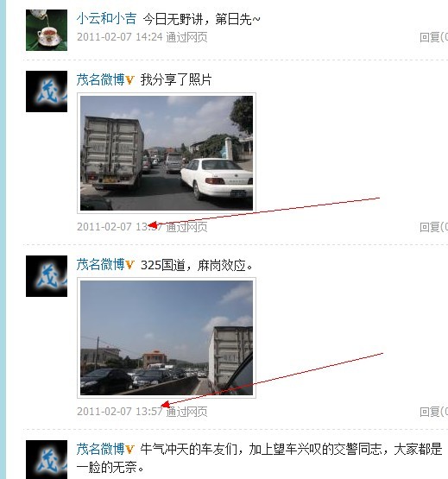This screenshot has width=448, height=479.
Task: Click 茂名微博 username on 牛气冲天 post
Action: [100, 449]
